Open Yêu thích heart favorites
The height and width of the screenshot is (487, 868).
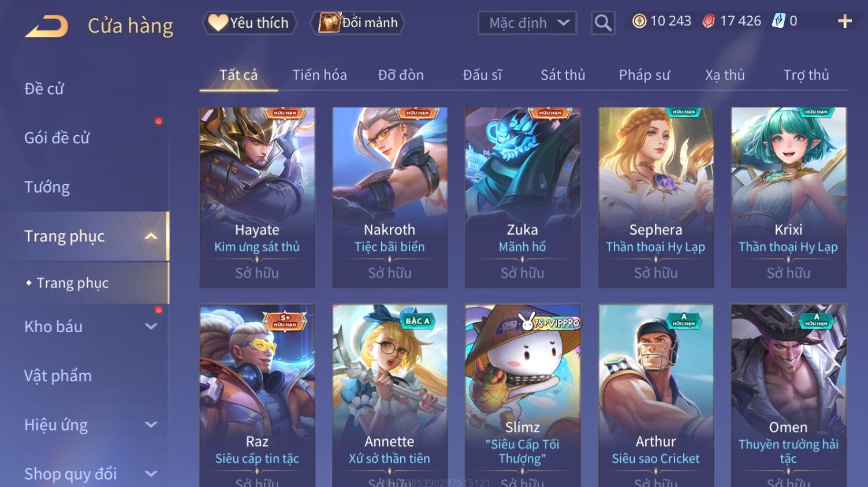click(249, 23)
